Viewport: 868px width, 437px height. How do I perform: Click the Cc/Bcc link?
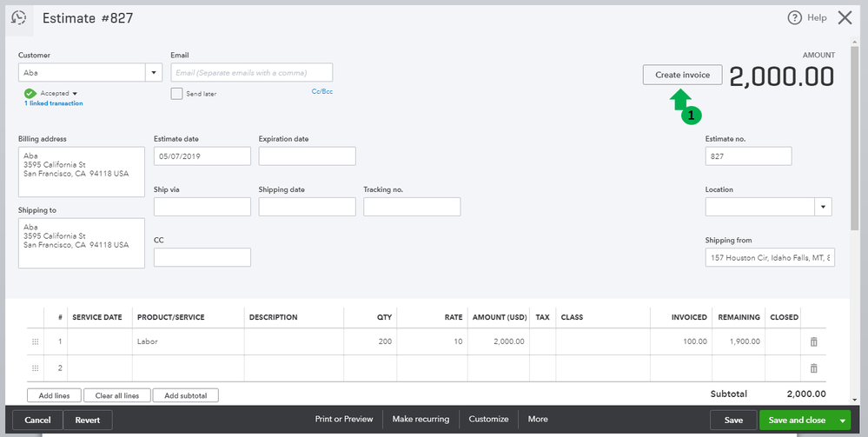tap(321, 91)
